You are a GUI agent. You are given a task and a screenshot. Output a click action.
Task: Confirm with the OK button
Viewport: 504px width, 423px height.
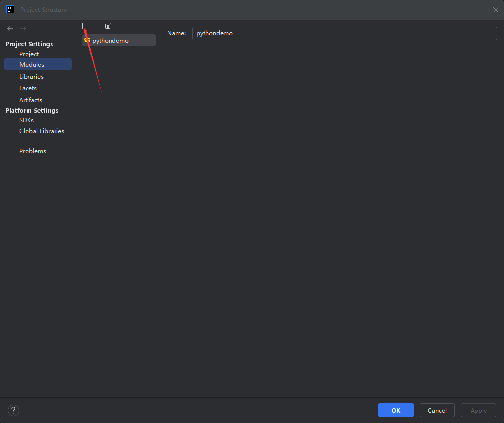pyautogui.click(x=395, y=410)
